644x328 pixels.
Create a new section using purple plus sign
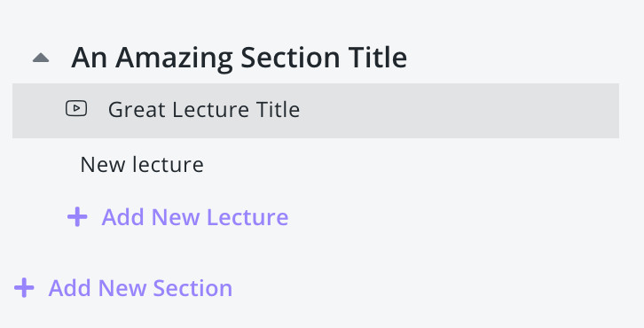pyautogui.click(x=24, y=288)
